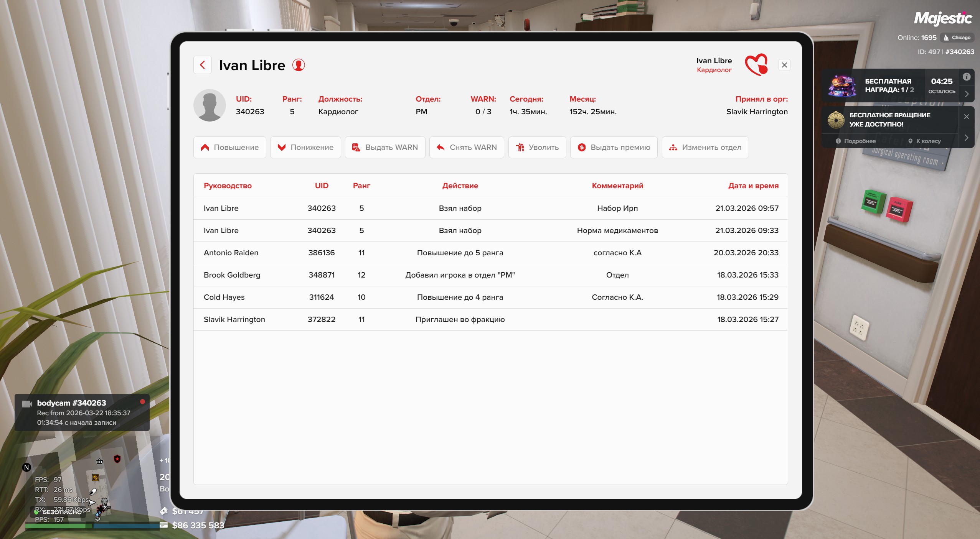The width and height of the screenshot is (980, 539).
Task: Click Снять WARN button
Action: [467, 148]
